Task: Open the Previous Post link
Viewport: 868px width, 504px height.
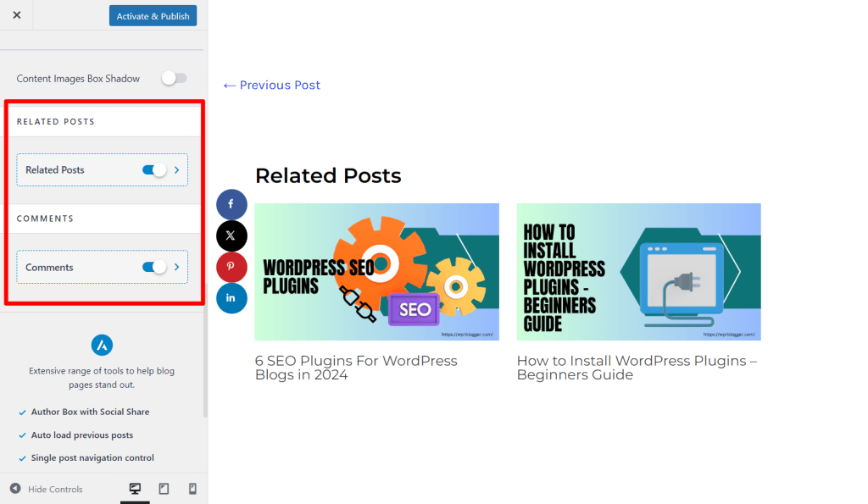Action: tap(271, 86)
